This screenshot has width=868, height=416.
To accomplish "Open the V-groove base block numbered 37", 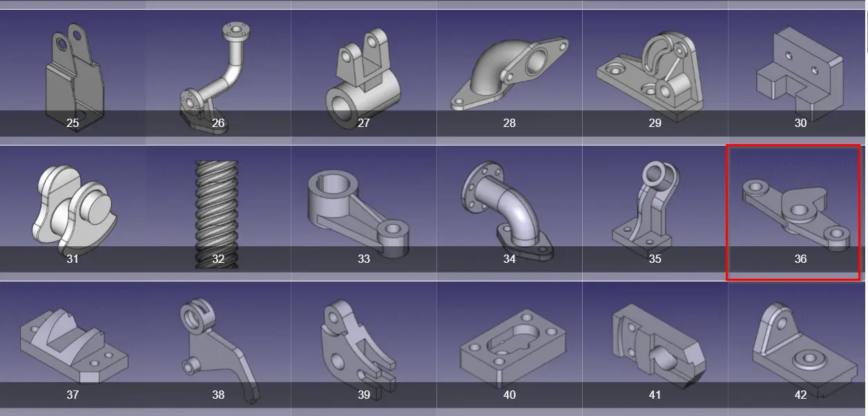I will [x=73, y=344].
